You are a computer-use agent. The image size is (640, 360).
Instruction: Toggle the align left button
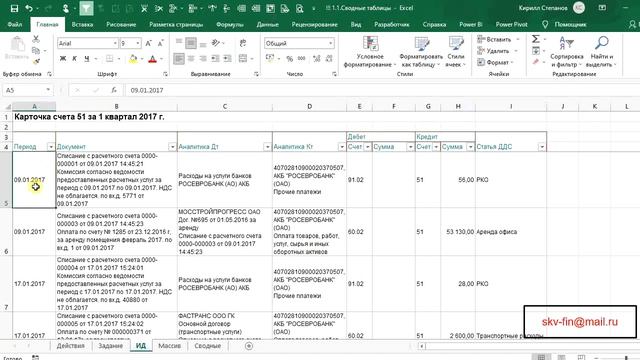tap(179, 59)
